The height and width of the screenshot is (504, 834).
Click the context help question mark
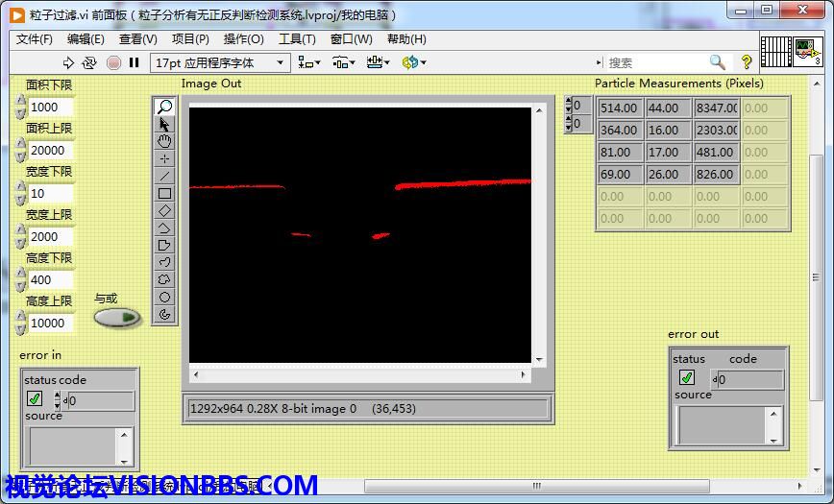[747, 62]
